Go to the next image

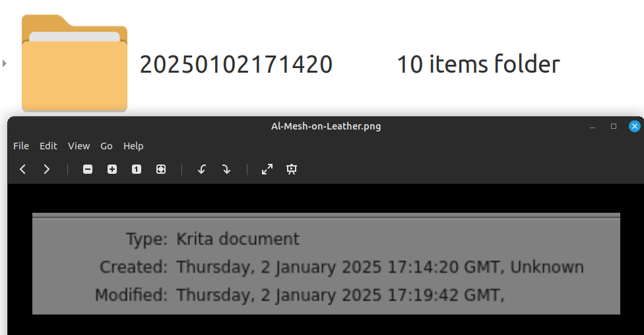point(47,169)
